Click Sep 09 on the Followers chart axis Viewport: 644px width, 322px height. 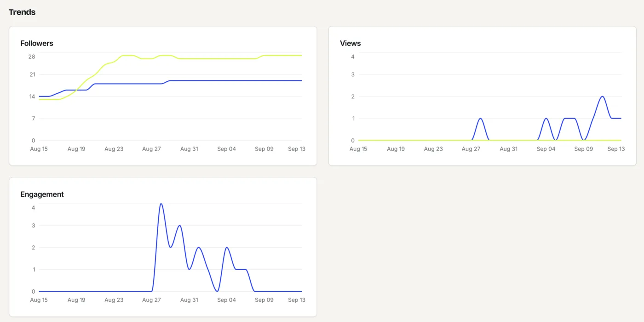pos(264,149)
